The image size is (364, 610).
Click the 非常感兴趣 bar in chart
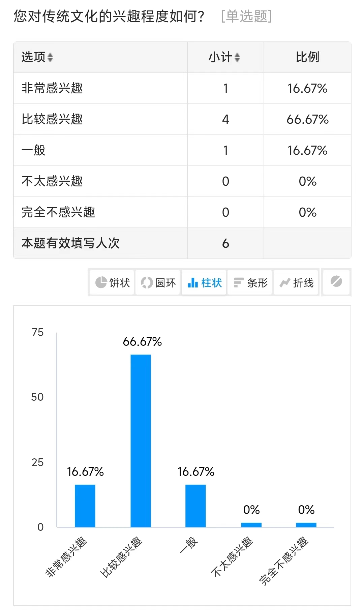85,506
